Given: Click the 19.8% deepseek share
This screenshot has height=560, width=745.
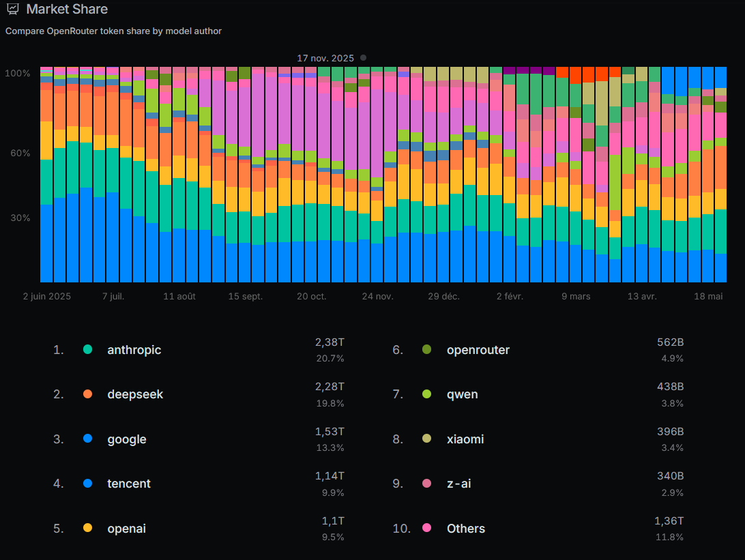Looking at the screenshot, I should tap(330, 403).
